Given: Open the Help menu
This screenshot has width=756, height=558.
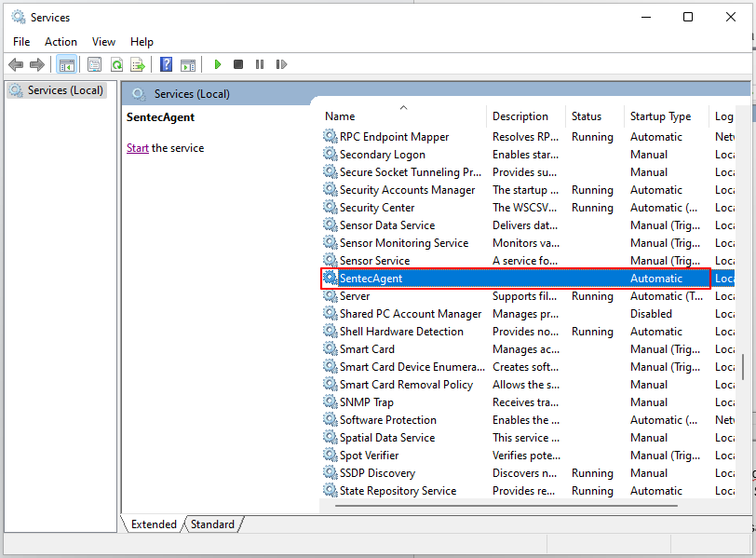Looking at the screenshot, I should coord(142,42).
